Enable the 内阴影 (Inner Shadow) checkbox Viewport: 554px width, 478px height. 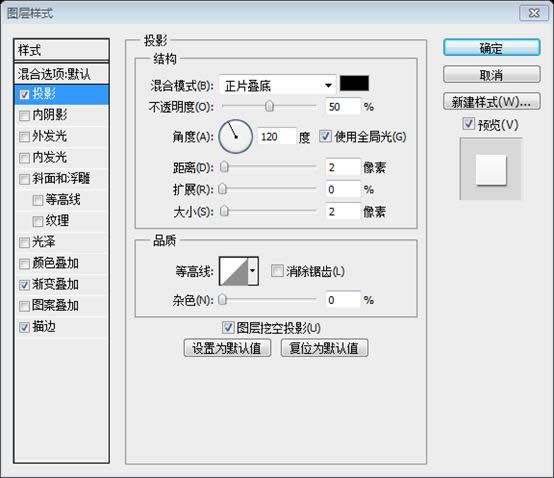(24, 116)
